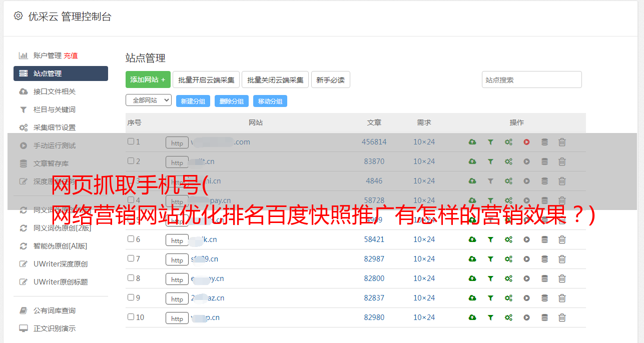Tick the checkbox for row 1

coord(131,141)
